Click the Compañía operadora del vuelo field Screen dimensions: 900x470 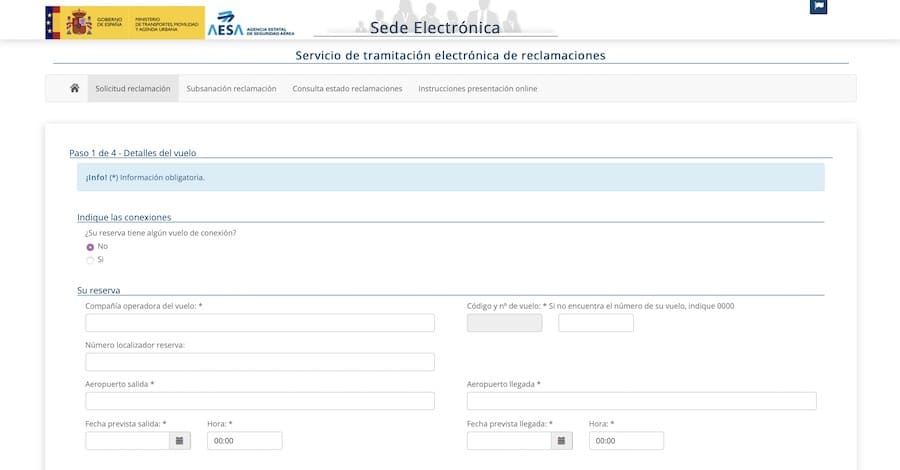tap(260, 323)
